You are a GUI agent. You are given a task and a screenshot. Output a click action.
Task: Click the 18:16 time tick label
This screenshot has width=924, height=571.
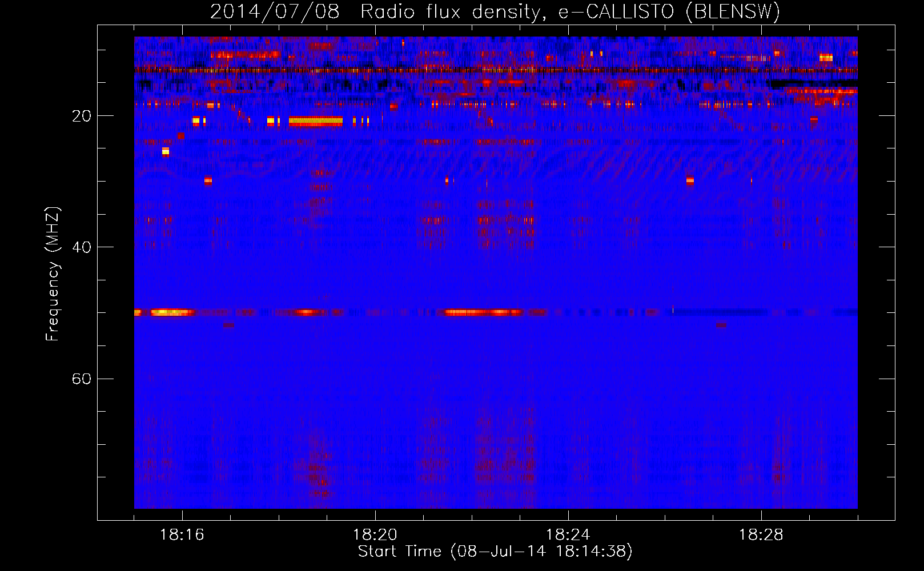[182, 535]
